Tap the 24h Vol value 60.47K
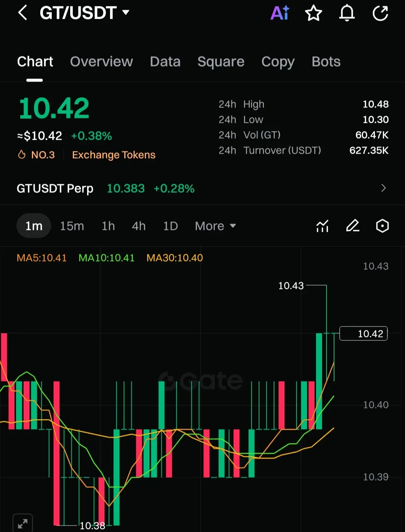This screenshot has height=532, width=405. pos(372,135)
